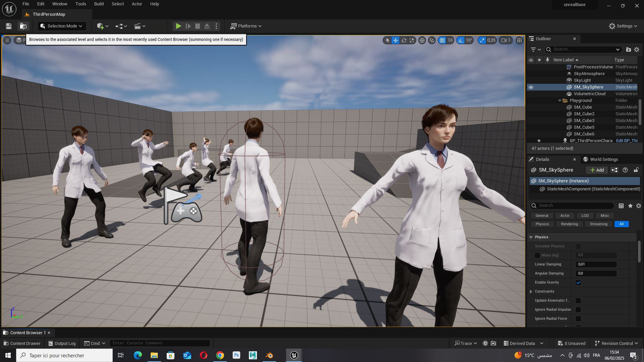Screen dimensions: 644x362
Task: Toggle surface snapping icon in viewport
Action: [432, 40]
